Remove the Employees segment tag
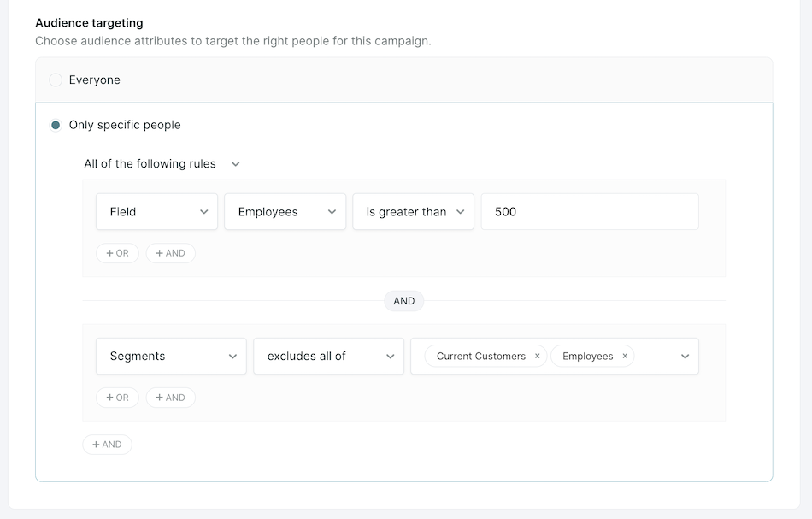812x519 pixels. coord(625,356)
